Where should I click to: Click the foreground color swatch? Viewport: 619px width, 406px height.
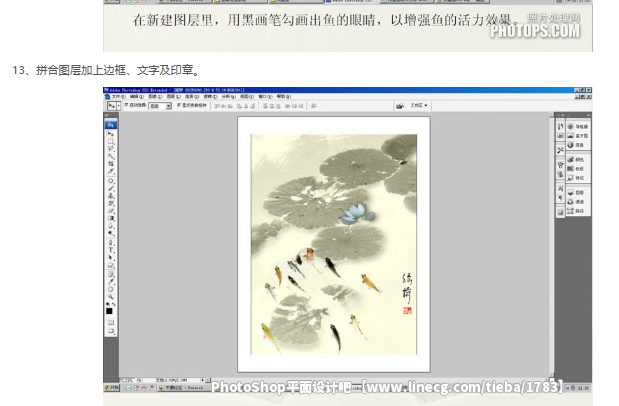(x=109, y=311)
